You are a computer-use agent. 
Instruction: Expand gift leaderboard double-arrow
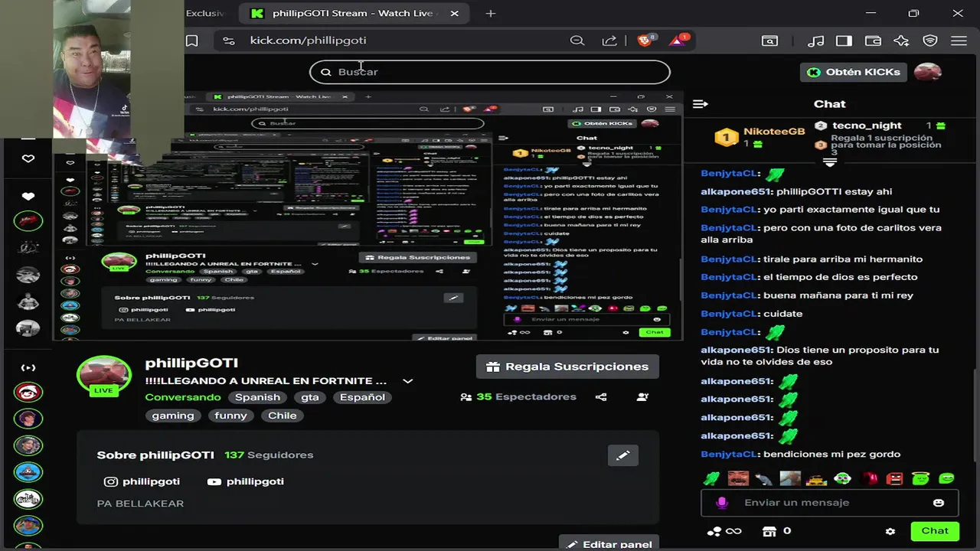(x=830, y=162)
